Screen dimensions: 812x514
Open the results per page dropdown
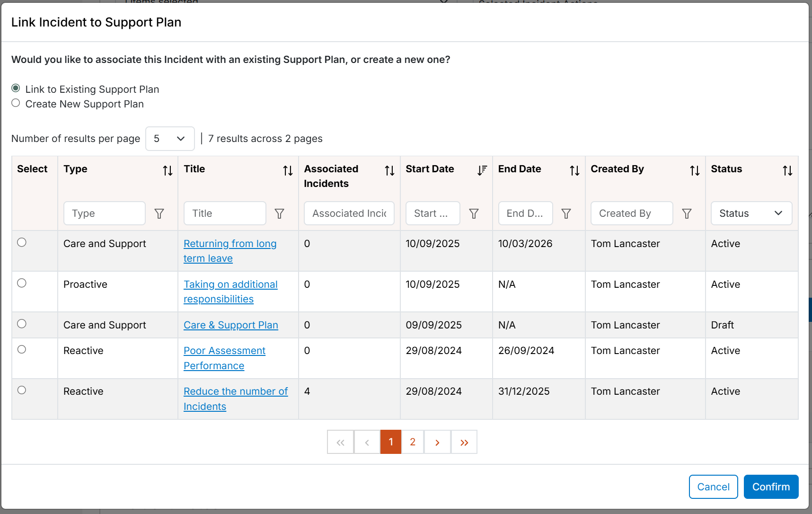point(170,139)
